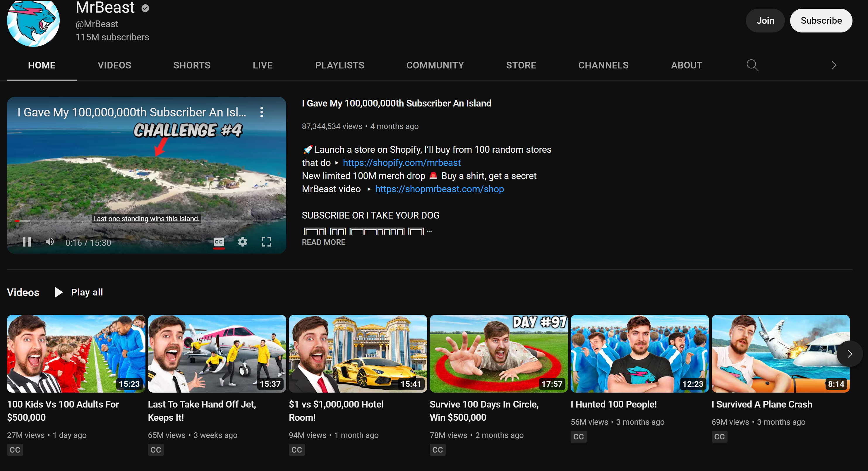This screenshot has height=471, width=868.
Task: Click the title '100 Kids Vs 100 Adults For $500,000'
Action: pyautogui.click(x=63, y=411)
